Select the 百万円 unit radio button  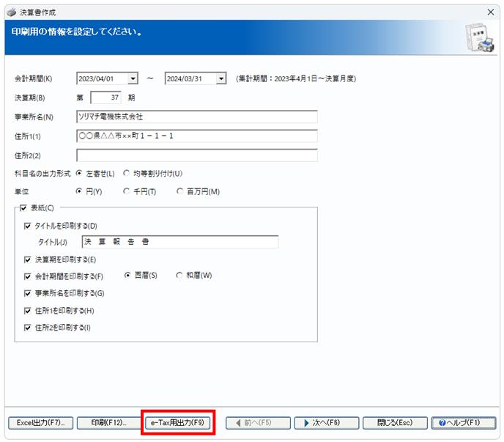179,191
